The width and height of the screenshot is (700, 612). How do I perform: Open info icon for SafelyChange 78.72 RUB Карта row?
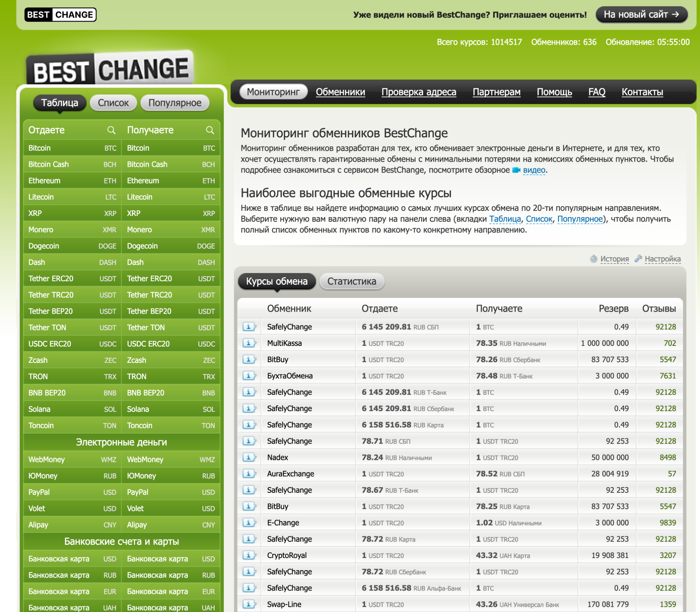click(249, 539)
